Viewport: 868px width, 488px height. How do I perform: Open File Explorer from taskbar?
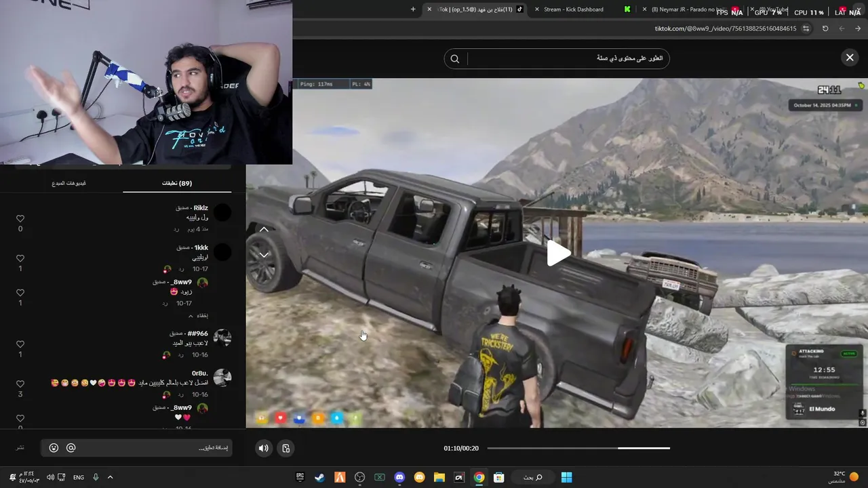pos(439,477)
